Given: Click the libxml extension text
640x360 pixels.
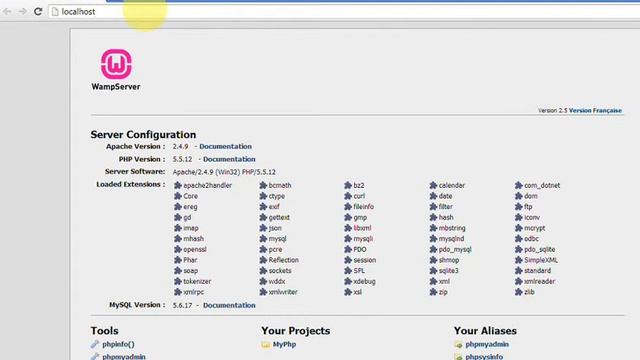Looking at the screenshot, I should pos(362,228).
